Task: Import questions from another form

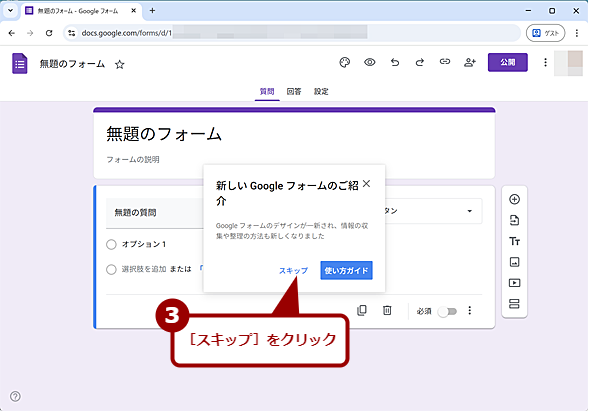Action: (514, 220)
